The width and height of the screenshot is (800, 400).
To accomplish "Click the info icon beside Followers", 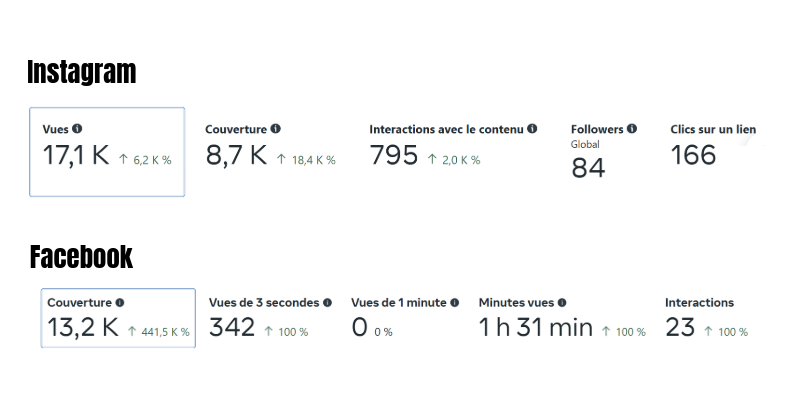I will pyautogui.click(x=632, y=129).
